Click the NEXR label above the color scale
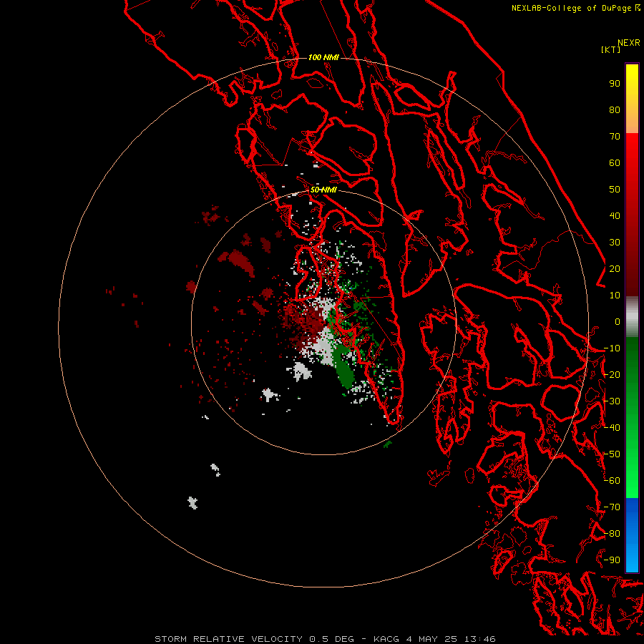The image size is (644, 644). click(628, 43)
